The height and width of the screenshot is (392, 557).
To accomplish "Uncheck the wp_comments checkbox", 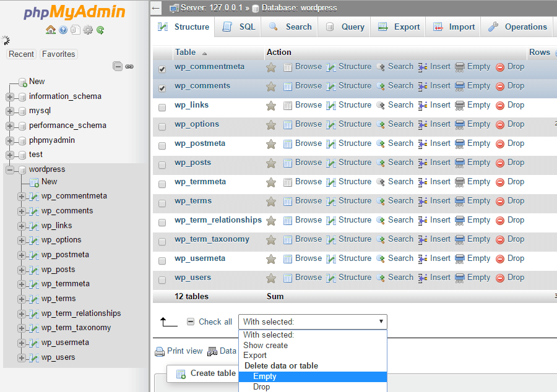I will (x=162, y=88).
